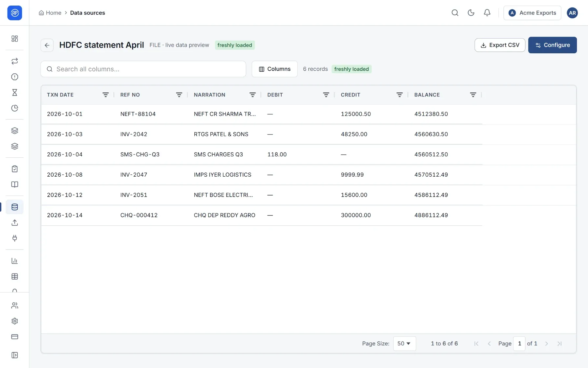Open TXN DATE column filter menu
Image resolution: width=588 pixels, height=368 pixels.
point(106,95)
